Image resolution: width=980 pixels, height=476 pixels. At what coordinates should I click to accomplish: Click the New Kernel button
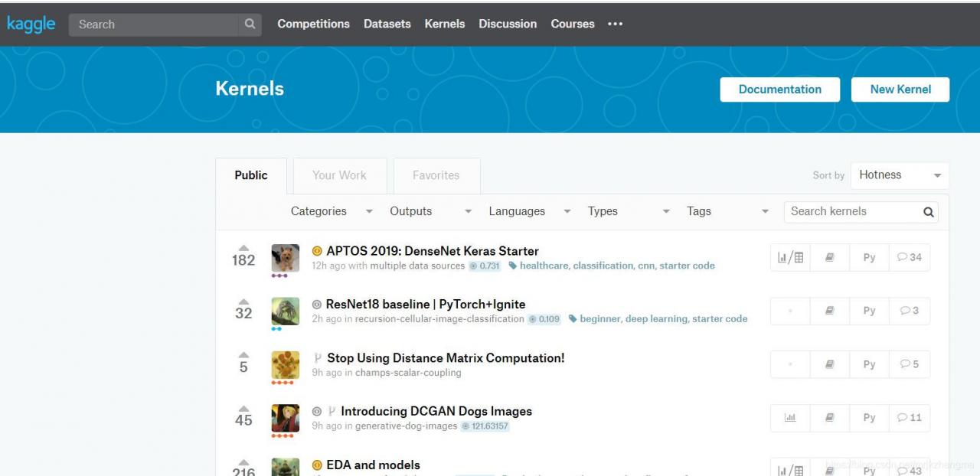(x=900, y=90)
